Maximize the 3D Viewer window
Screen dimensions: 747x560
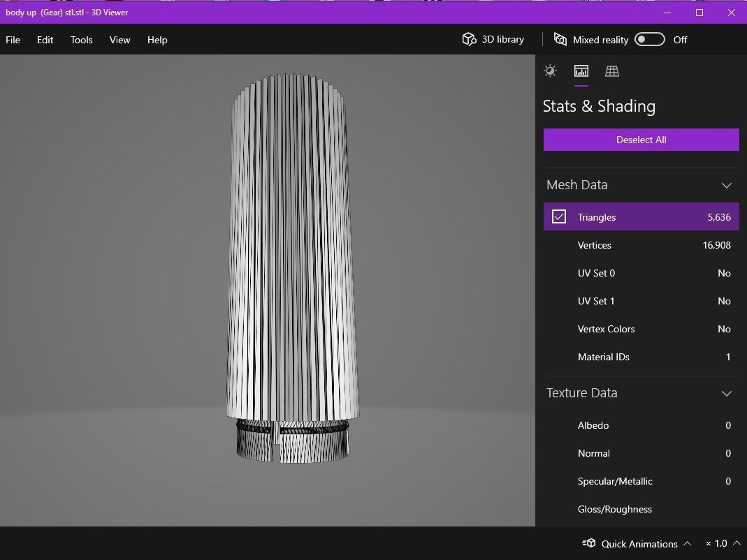(x=699, y=13)
